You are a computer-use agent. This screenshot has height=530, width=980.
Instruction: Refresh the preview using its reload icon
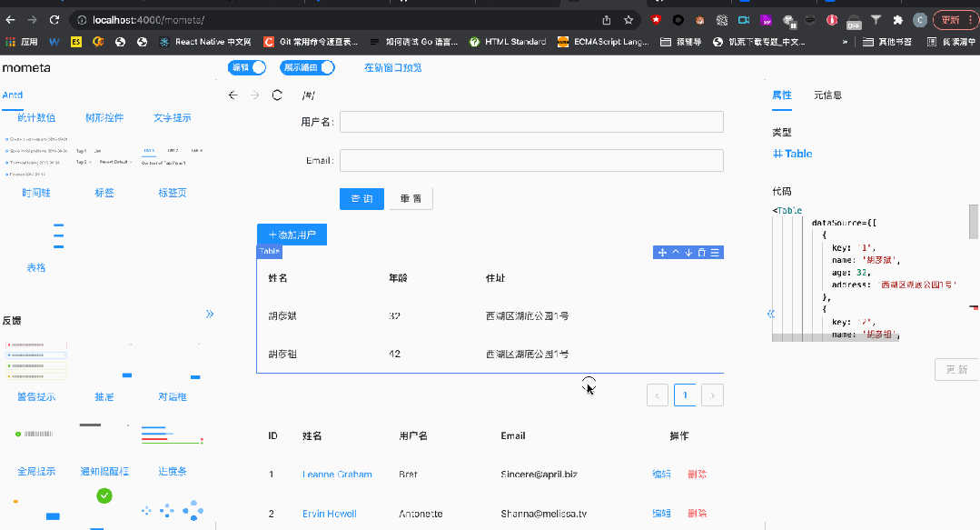[276, 95]
